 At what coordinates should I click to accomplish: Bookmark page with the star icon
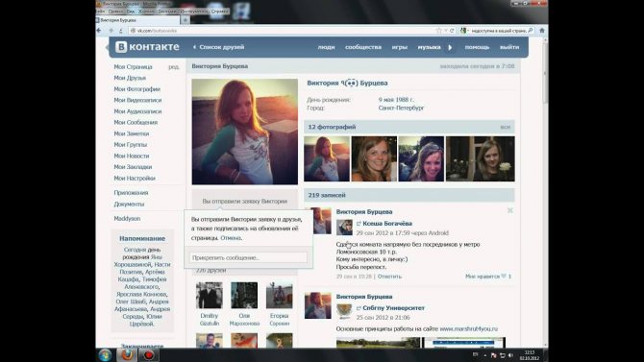438,31
